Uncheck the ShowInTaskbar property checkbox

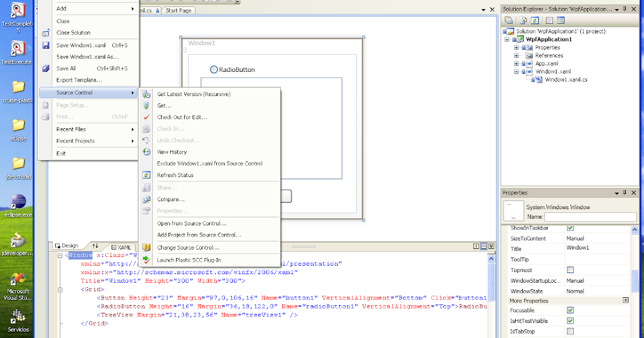coord(571,227)
